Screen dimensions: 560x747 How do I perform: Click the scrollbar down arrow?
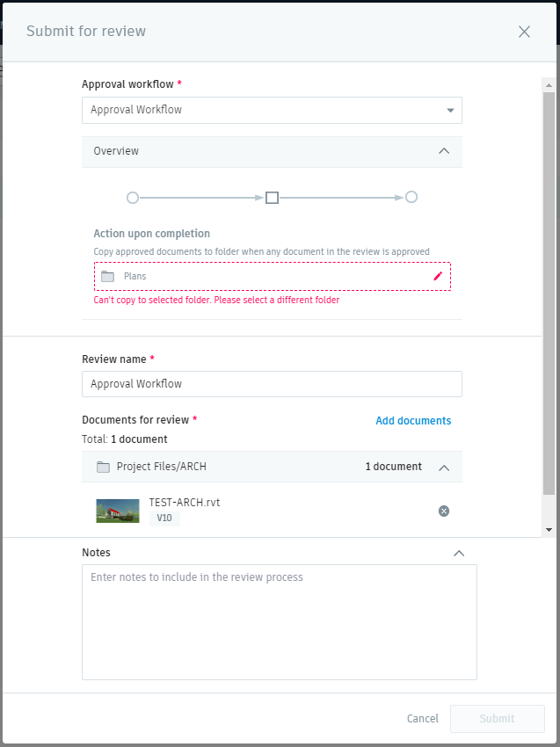[549, 530]
